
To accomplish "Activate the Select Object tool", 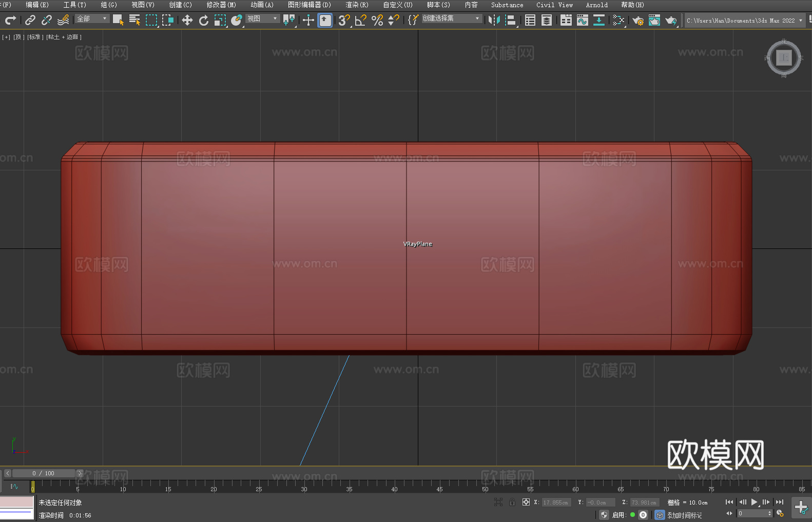I will pos(118,20).
